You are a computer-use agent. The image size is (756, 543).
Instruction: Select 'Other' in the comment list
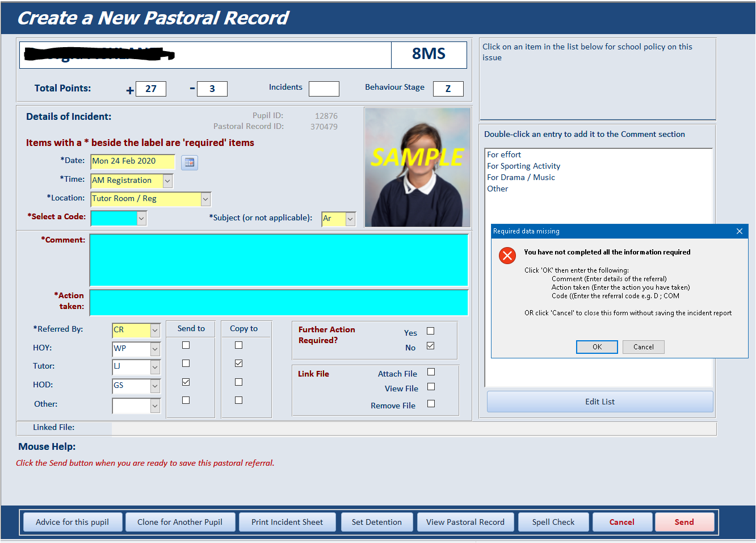pos(498,189)
